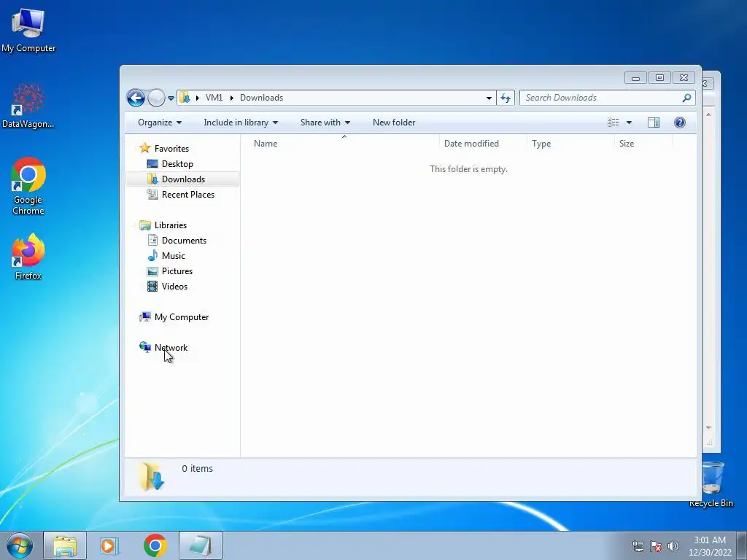
Task: Select Google Chrome desktop shortcut
Action: (28, 186)
